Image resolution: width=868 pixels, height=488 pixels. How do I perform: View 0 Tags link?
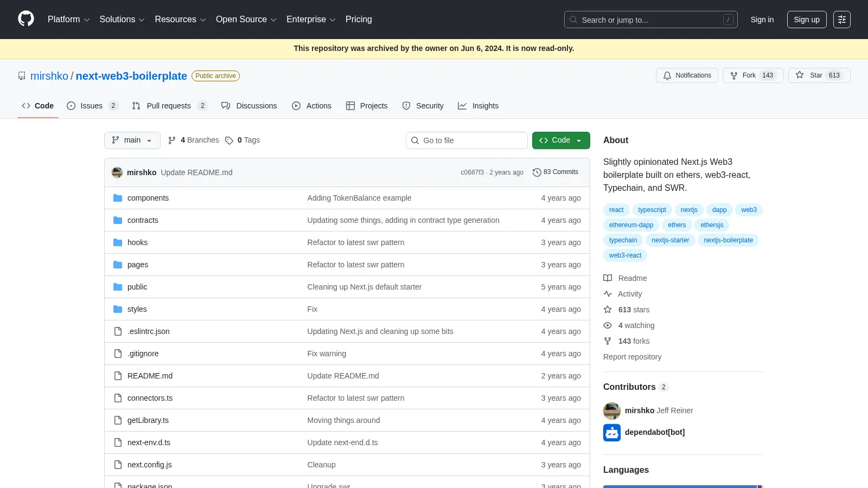[242, 140]
